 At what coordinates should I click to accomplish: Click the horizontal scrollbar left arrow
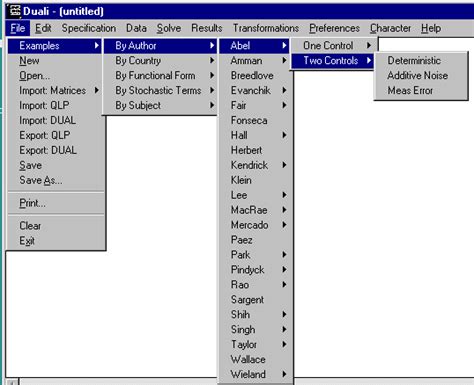tap(12, 382)
